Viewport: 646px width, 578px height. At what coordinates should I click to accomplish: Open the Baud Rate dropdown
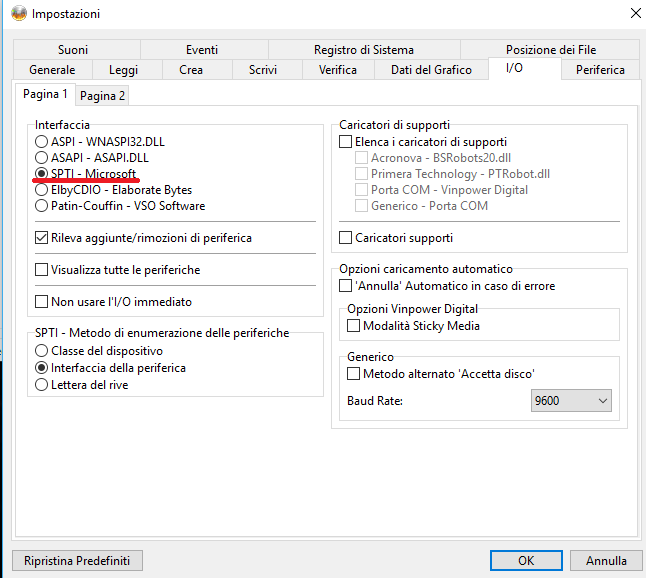tap(571, 400)
